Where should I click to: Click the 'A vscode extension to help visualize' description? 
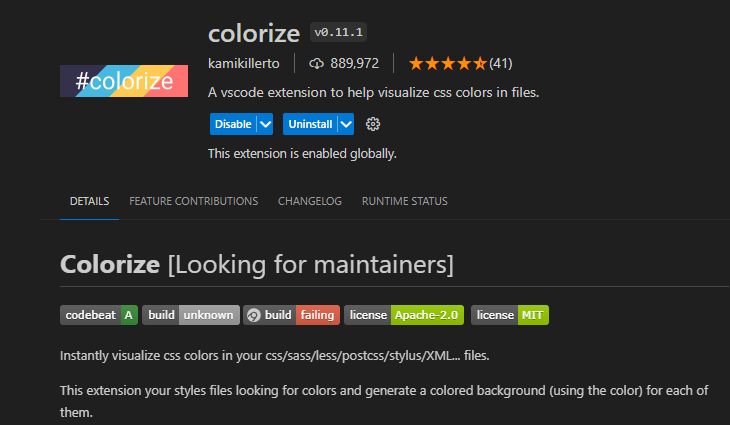[x=373, y=93]
